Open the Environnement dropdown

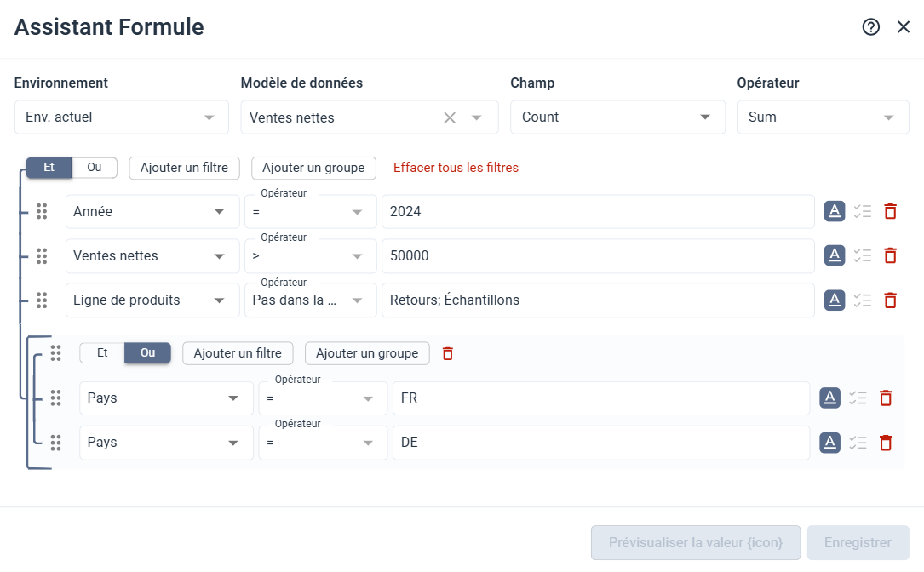(x=122, y=117)
